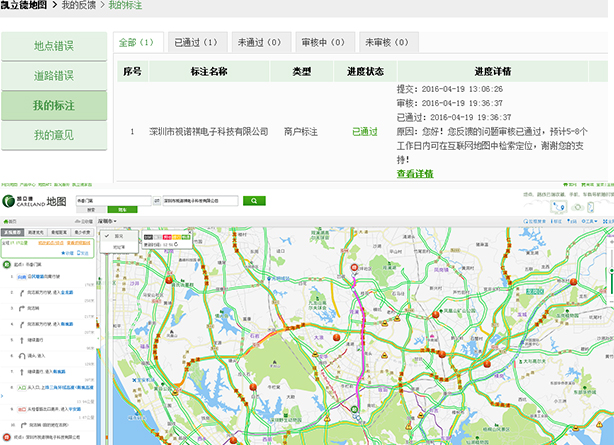Viewport: 614px width, 445px height.
Task: Click the route start point input field
Action: pos(114,201)
